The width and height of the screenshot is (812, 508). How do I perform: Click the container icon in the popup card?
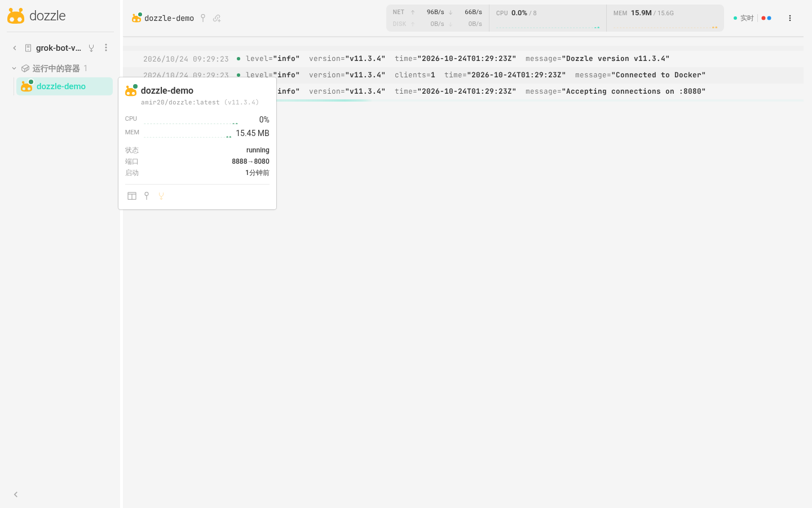[131, 90]
